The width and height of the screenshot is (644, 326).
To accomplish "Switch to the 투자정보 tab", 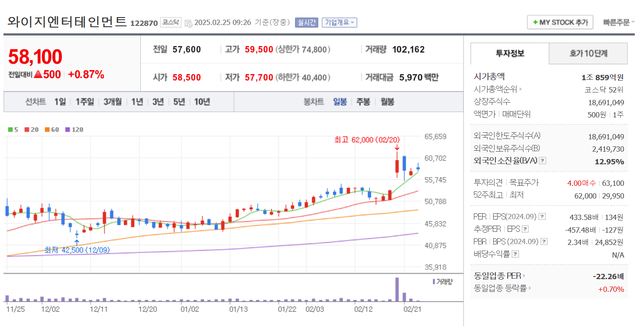I will click(x=510, y=53).
